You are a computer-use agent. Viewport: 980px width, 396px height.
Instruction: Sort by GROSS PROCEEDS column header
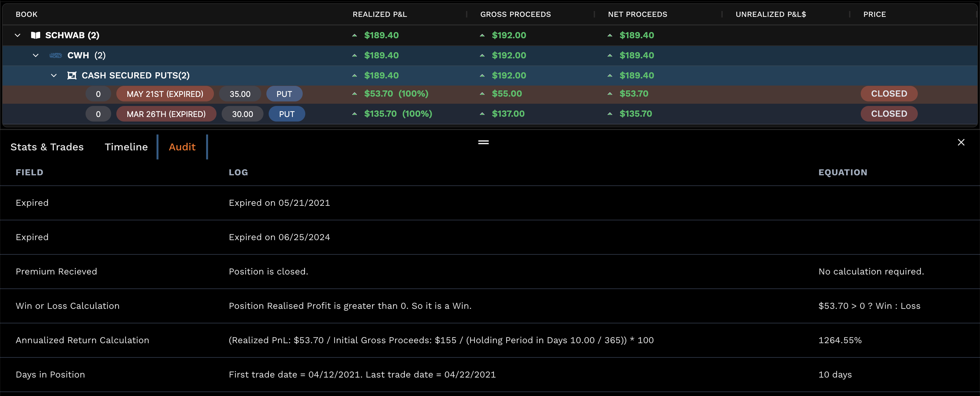point(515,15)
